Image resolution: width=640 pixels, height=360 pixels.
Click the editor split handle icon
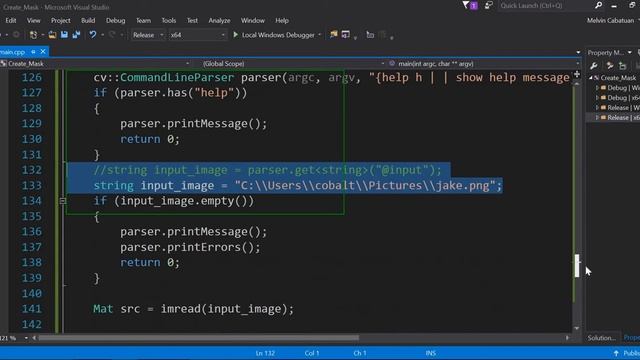tap(577, 74)
